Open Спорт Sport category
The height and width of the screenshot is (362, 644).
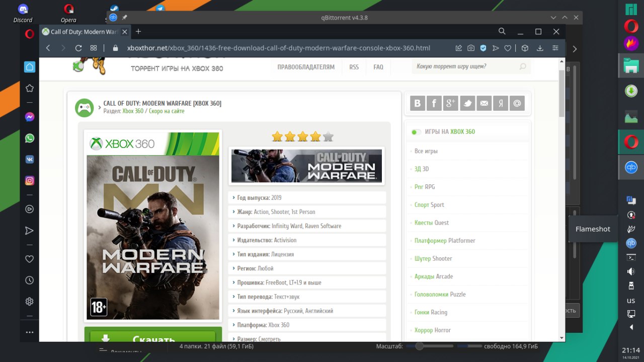pyautogui.click(x=429, y=205)
